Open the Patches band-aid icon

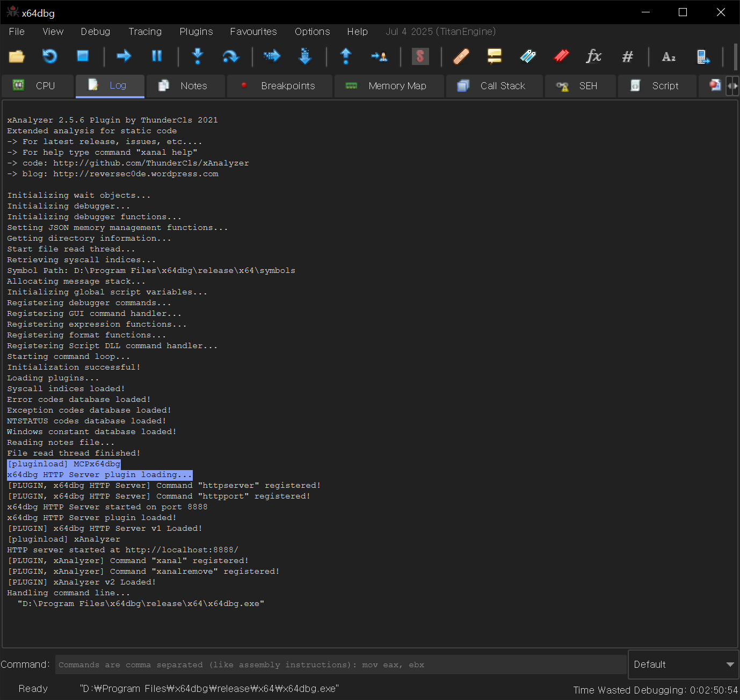click(x=461, y=56)
